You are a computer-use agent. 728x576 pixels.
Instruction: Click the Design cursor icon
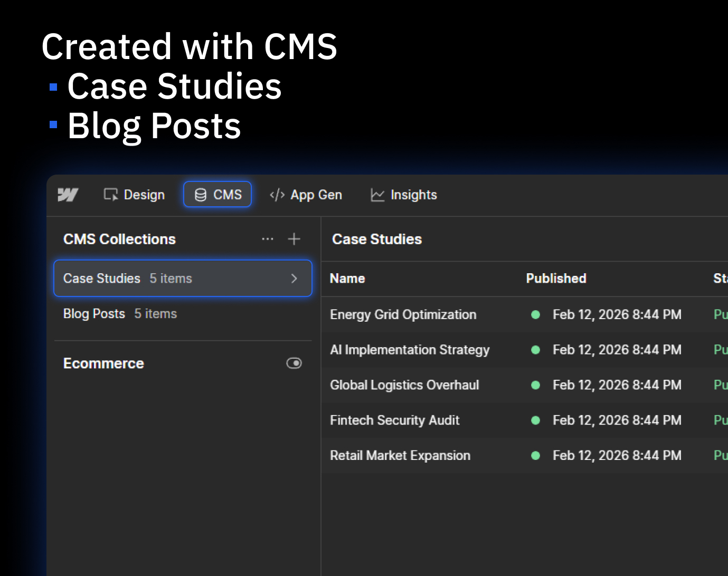tap(110, 194)
